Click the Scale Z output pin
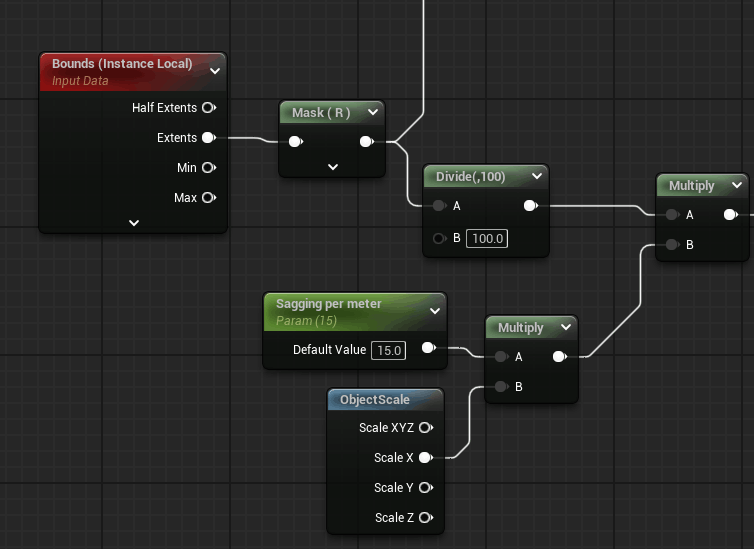Viewport: 754px width, 549px height. (426, 517)
